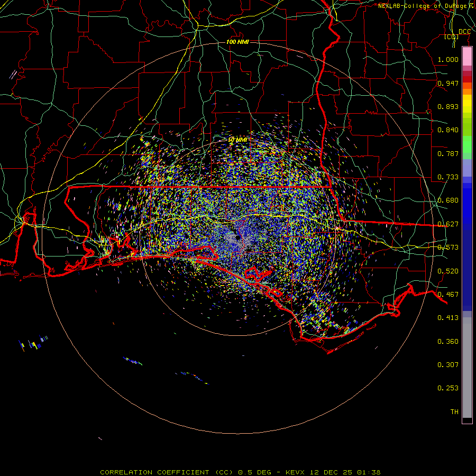Click the DCC label above the legend
Image resolution: width=476 pixels, height=476 pixels.
464,32
